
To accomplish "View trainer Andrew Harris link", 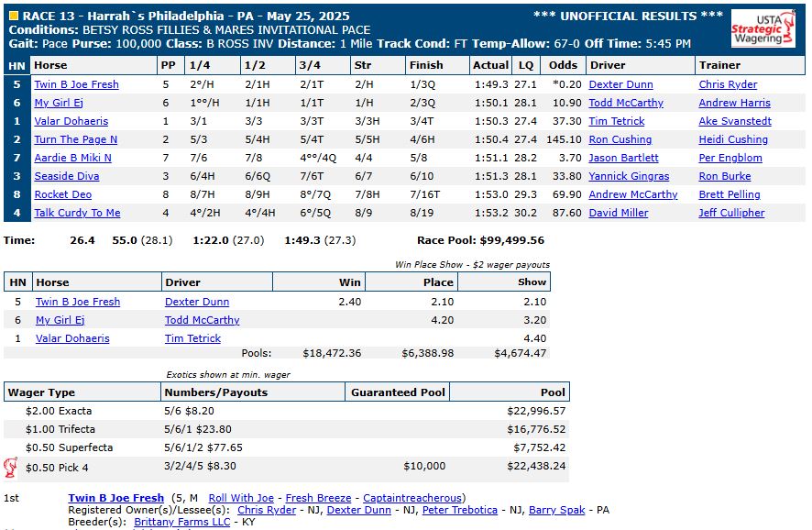I will coord(734,103).
